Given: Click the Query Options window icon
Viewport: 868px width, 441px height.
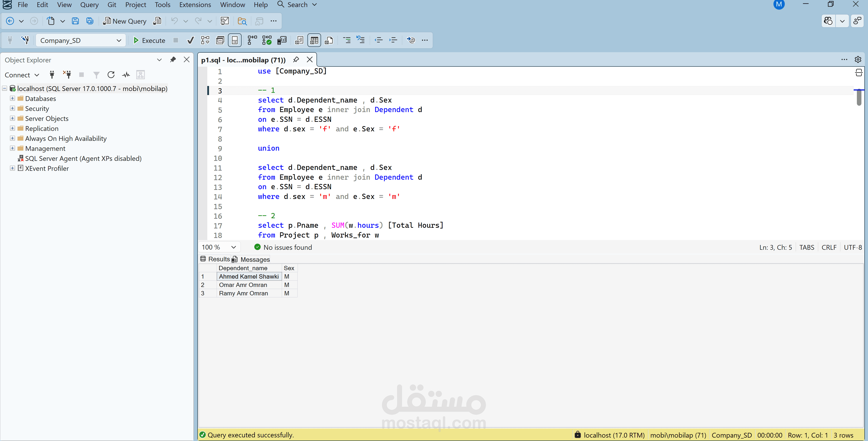Looking at the screenshot, I should click(220, 40).
